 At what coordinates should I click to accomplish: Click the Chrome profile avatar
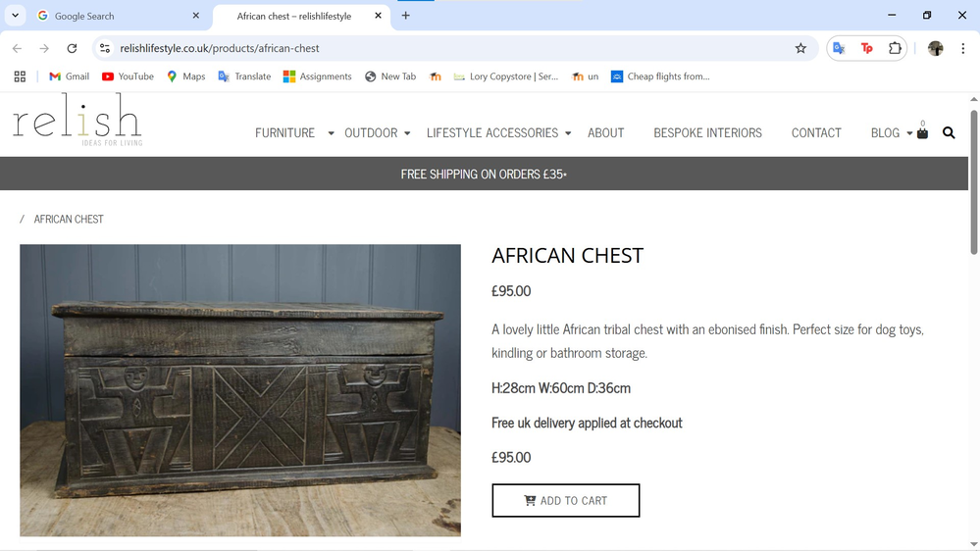click(935, 48)
